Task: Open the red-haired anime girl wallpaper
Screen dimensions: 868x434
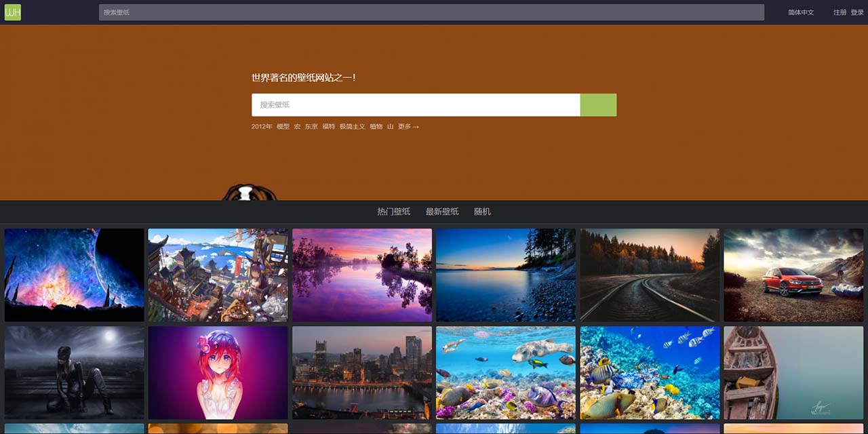Action: [x=218, y=373]
